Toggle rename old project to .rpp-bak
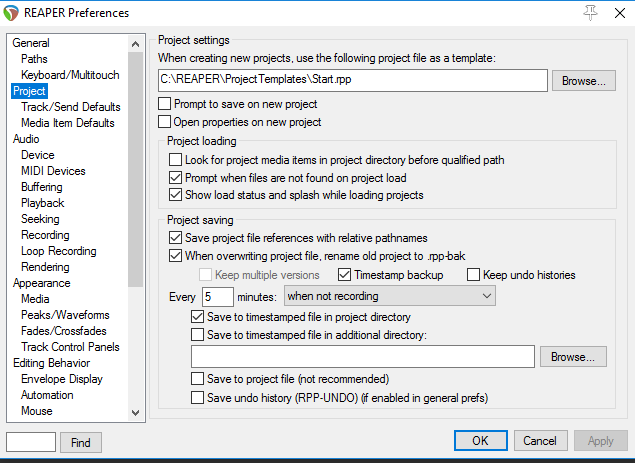The height and width of the screenshot is (463, 635). 175,256
